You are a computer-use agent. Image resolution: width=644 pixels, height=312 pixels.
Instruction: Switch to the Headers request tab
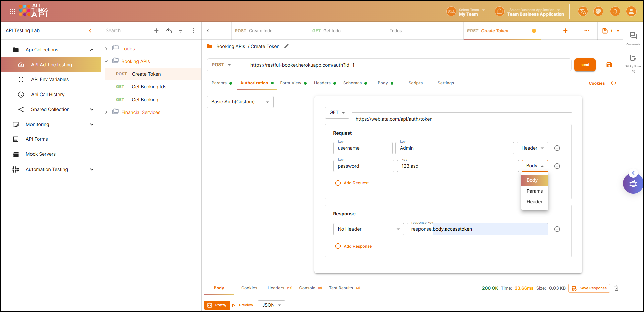tap(322, 83)
